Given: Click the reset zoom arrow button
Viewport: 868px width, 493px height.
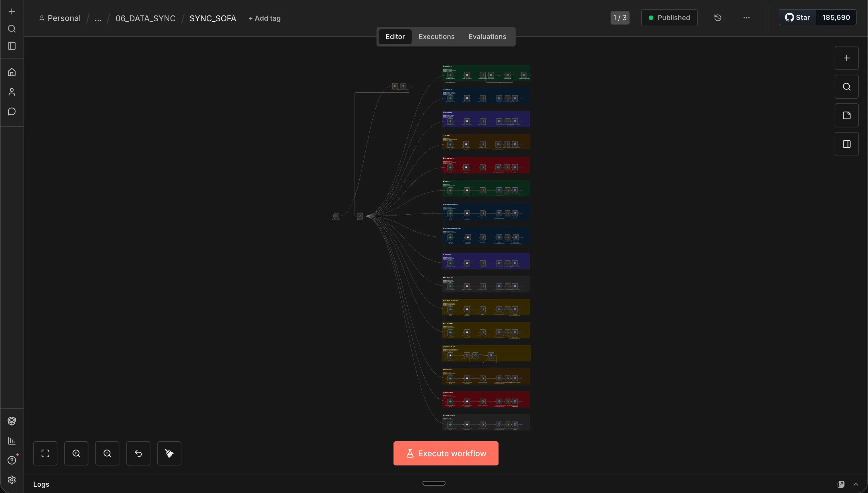Looking at the screenshot, I should click(x=138, y=453).
